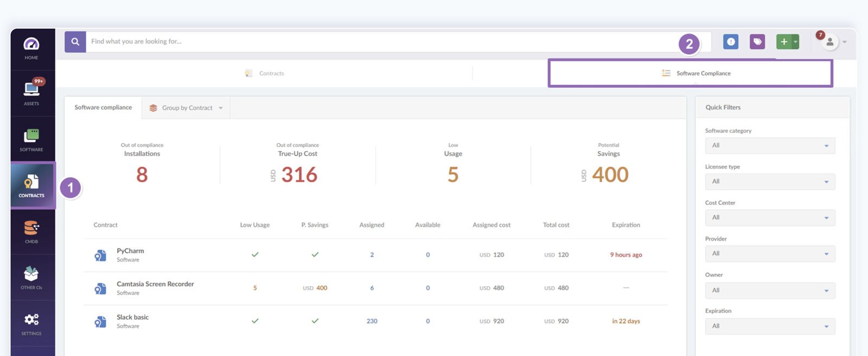Open Settings gear in the sidebar
This screenshot has width=868, height=356.
[31, 323]
